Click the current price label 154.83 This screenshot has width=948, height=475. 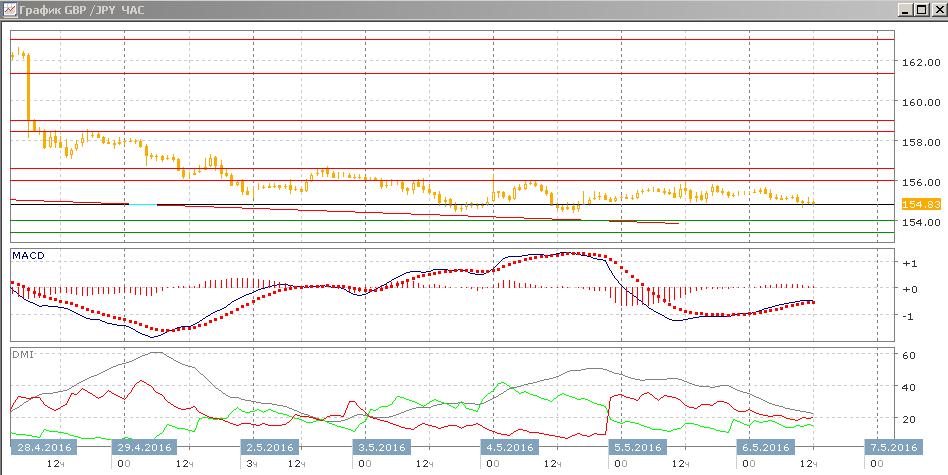[921, 204]
